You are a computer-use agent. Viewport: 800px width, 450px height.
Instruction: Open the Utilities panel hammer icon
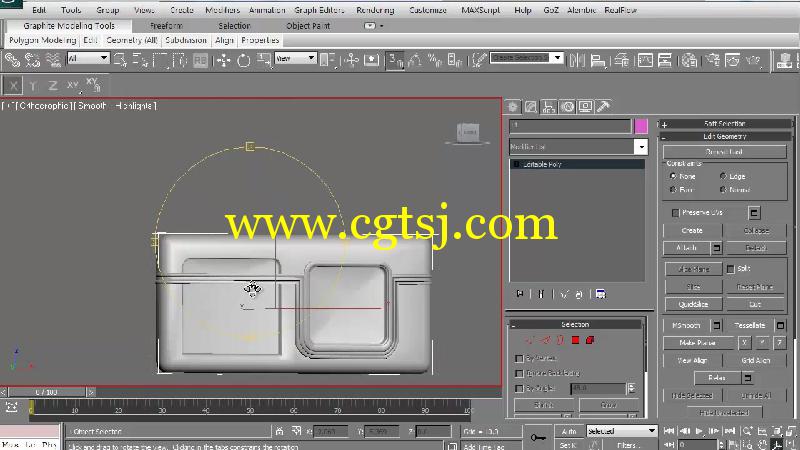[x=604, y=107]
